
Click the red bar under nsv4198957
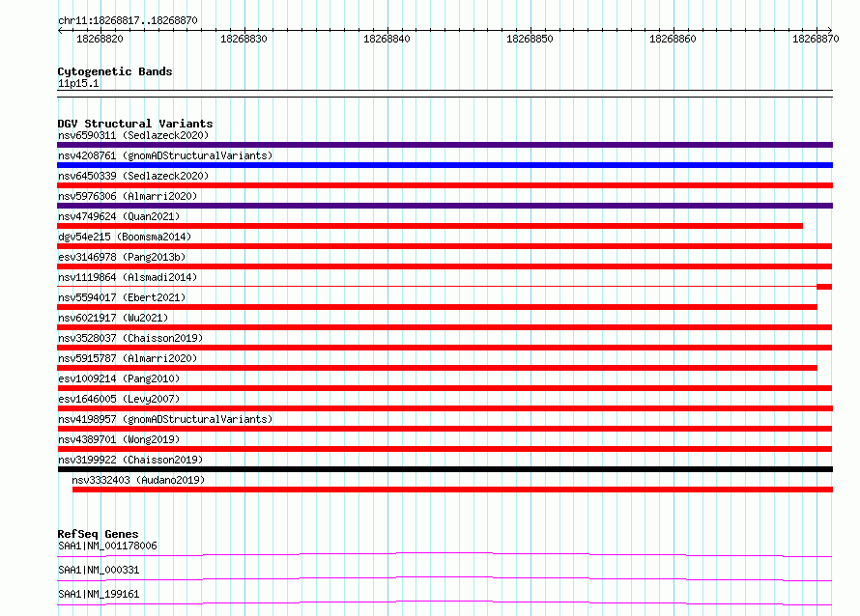[444, 429]
